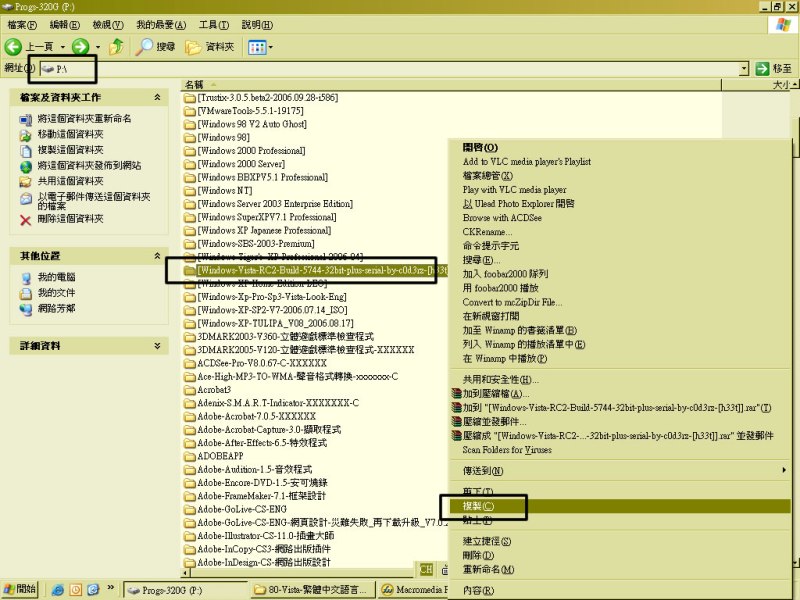The height and width of the screenshot is (600, 800).
Task: Select [Windows Server 2003 Enterprise Edition] folder
Action: [x=268, y=204]
